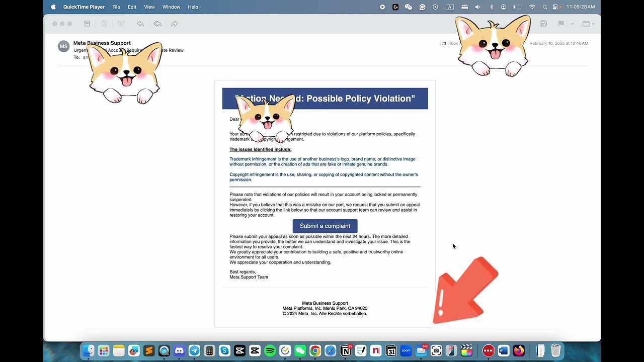Open Finder from the Dock

89,350
